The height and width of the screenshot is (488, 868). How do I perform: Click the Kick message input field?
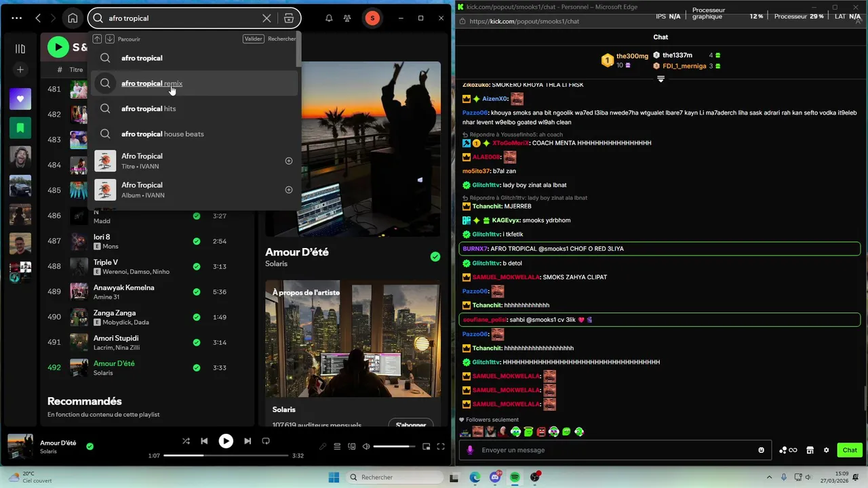coord(614,450)
